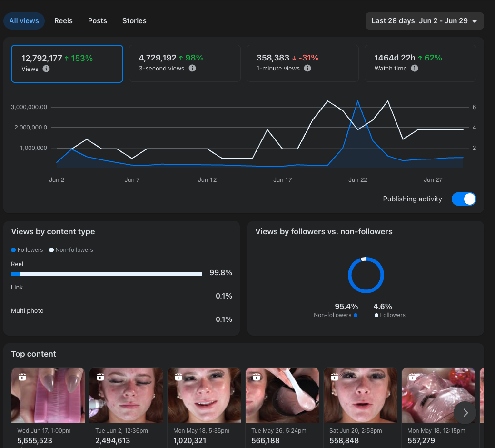Click reel icon on Mon May 18, 5:35pm thumbnail
The height and width of the screenshot is (448, 495).
point(178,377)
